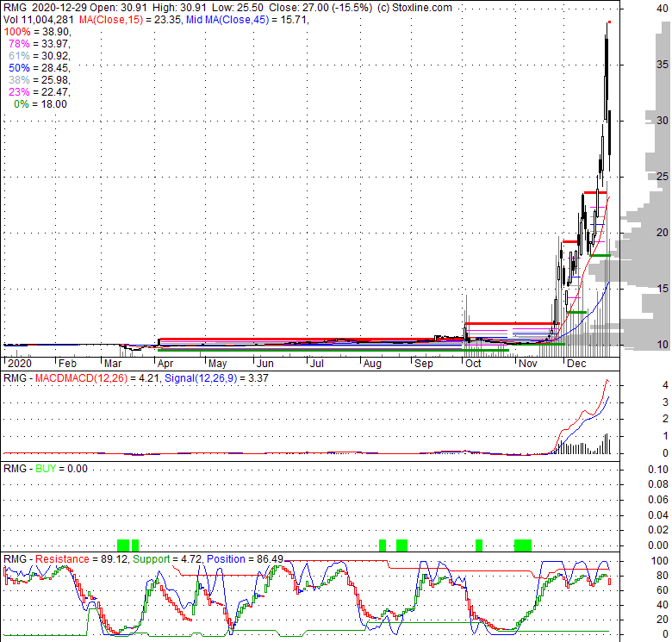Click the RMG - BUY = 0.00 label
Image resolution: width=672 pixels, height=642 pixels.
coord(46,469)
